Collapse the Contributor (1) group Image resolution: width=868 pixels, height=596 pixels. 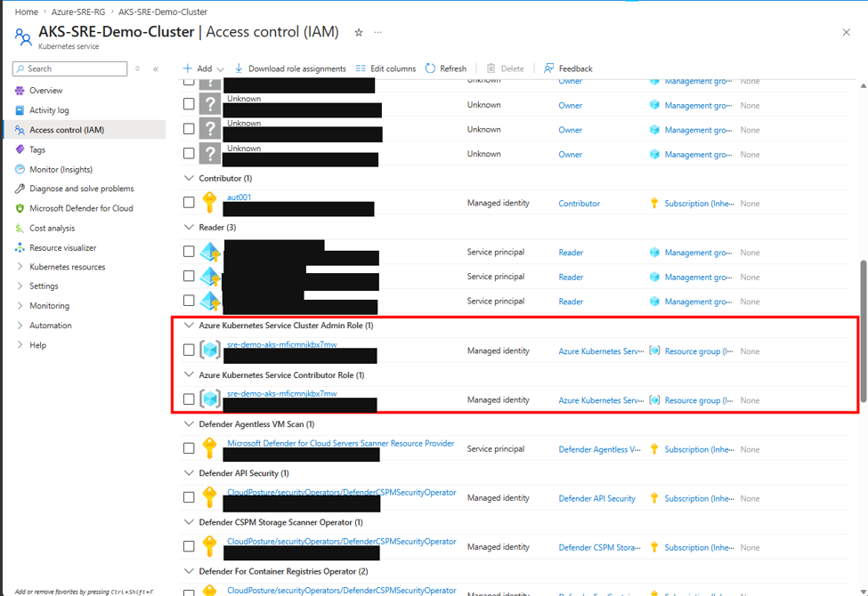[189, 178]
